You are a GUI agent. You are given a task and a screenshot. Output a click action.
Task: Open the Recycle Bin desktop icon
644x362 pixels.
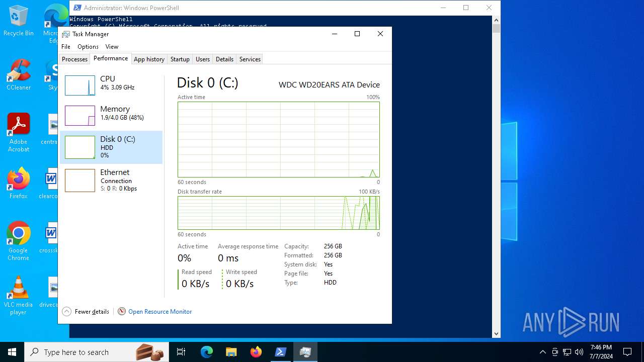point(19,21)
